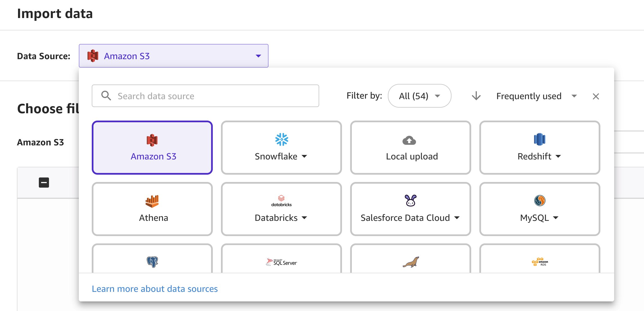Expand the Snowflake options arrow
The image size is (644, 311).
pos(304,156)
